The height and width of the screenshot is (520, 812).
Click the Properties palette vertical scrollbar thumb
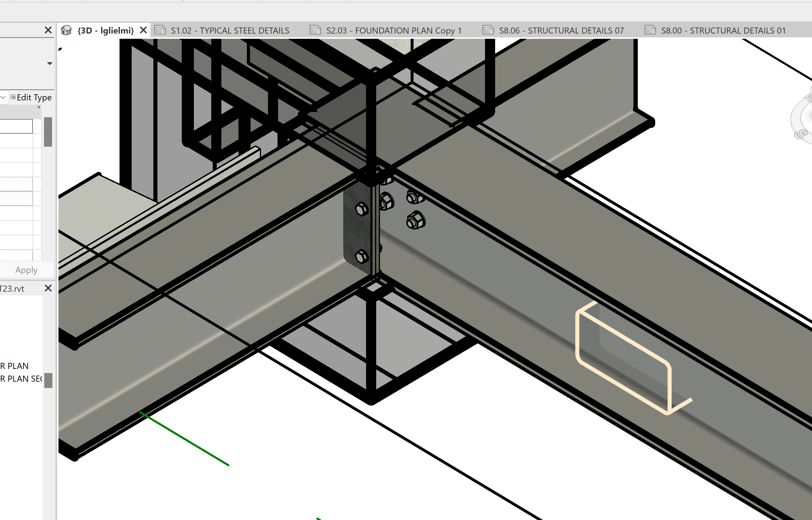[x=48, y=132]
